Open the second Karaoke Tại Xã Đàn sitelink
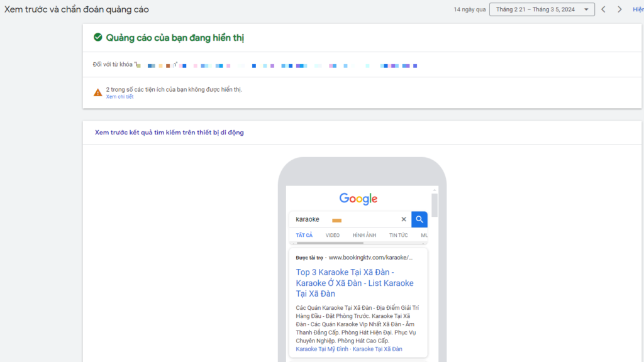This screenshot has height=362, width=644. tap(377, 349)
